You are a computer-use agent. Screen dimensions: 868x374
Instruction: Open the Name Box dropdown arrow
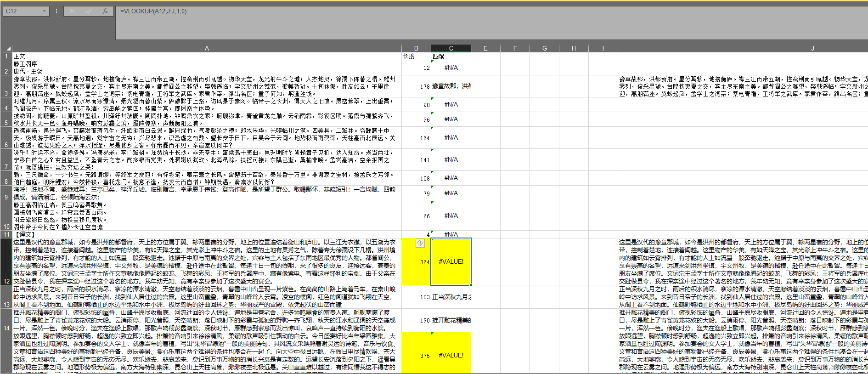tap(44, 11)
